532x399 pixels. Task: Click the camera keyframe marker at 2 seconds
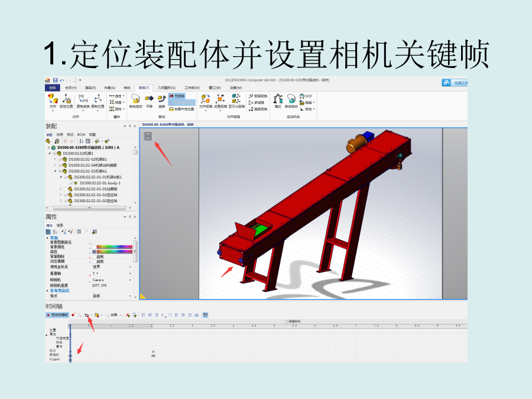pos(153,356)
